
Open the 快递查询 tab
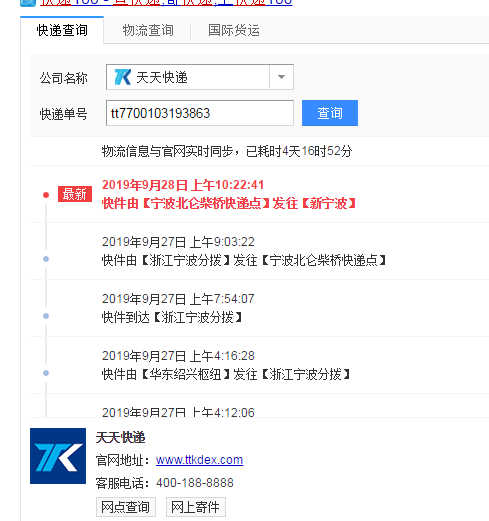(62, 30)
